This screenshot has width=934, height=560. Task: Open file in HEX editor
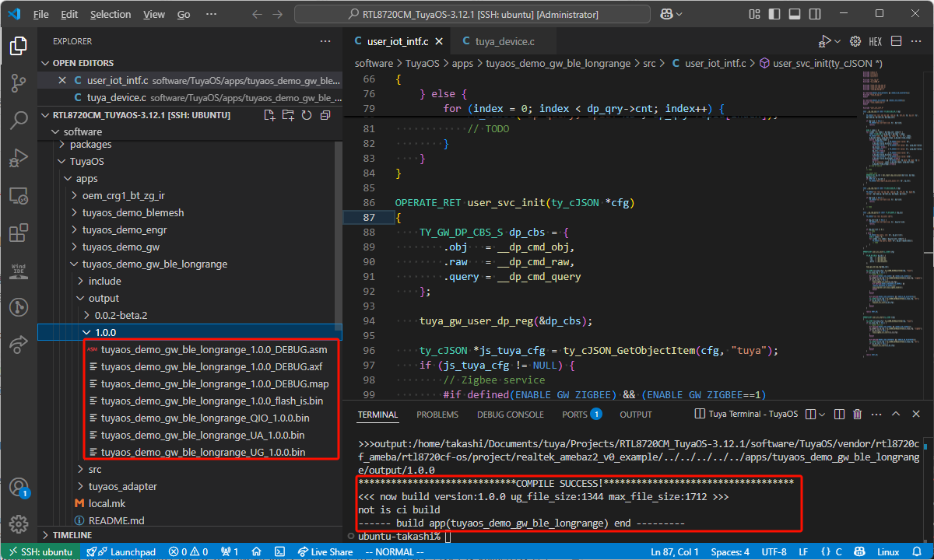876,41
